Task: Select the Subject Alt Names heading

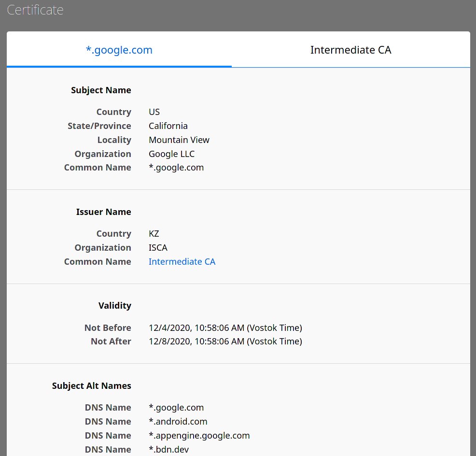Action: point(91,386)
